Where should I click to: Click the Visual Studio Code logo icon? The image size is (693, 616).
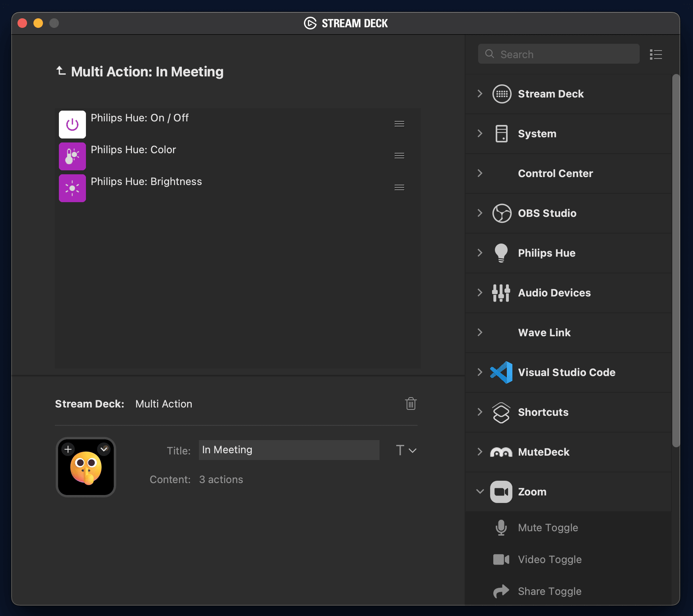click(501, 372)
